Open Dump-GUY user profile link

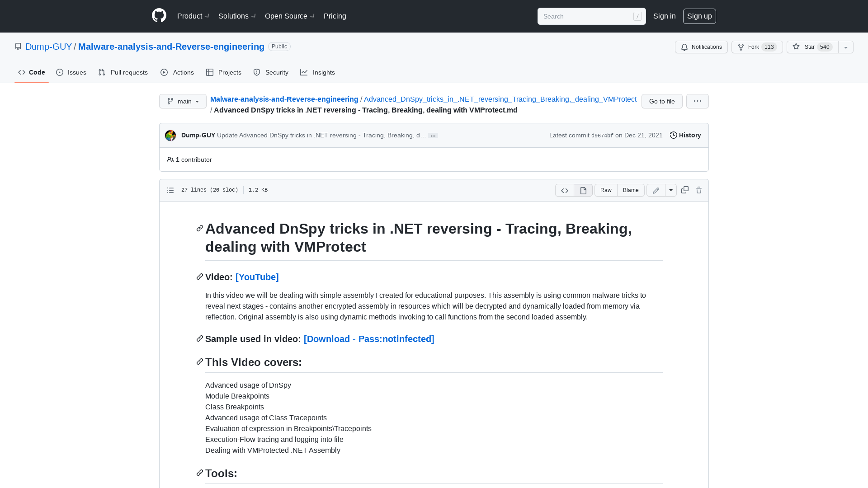click(48, 47)
